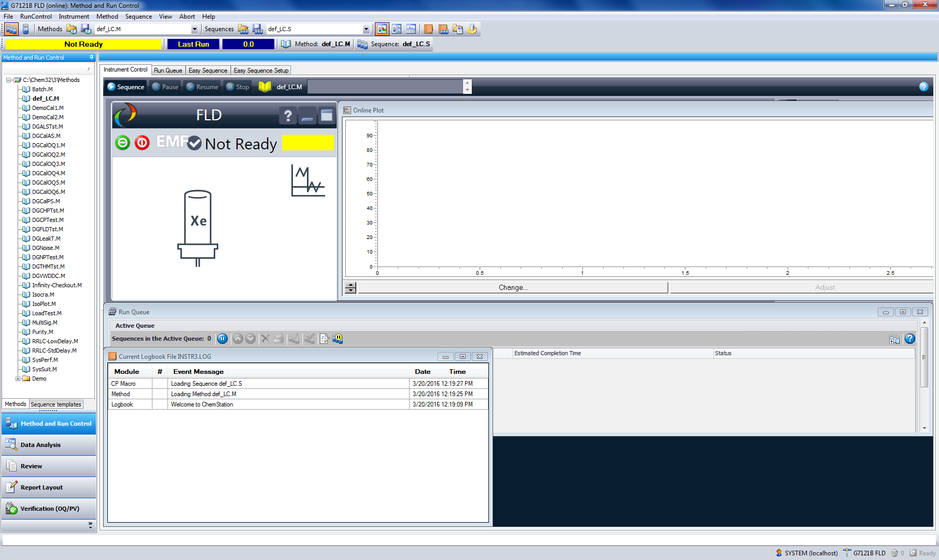Open the Sequences name dropdown
The height and width of the screenshot is (560, 939).
tap(366, 29)
